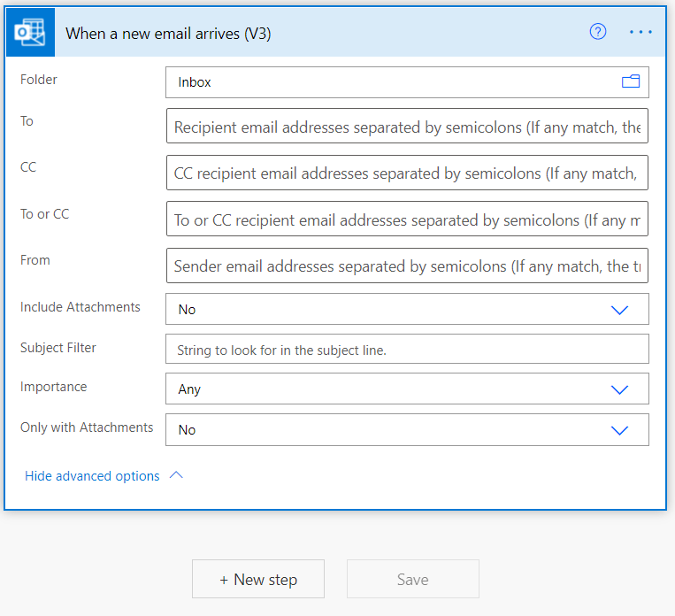Click the Save button
The height and width of the screenshot is (616, 675).
[x=412, y=580]
